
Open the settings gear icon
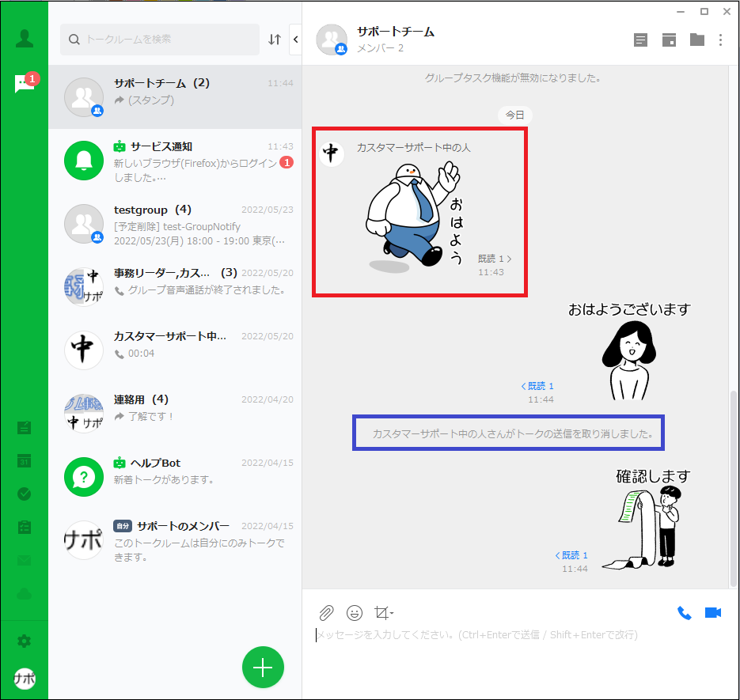24,641
